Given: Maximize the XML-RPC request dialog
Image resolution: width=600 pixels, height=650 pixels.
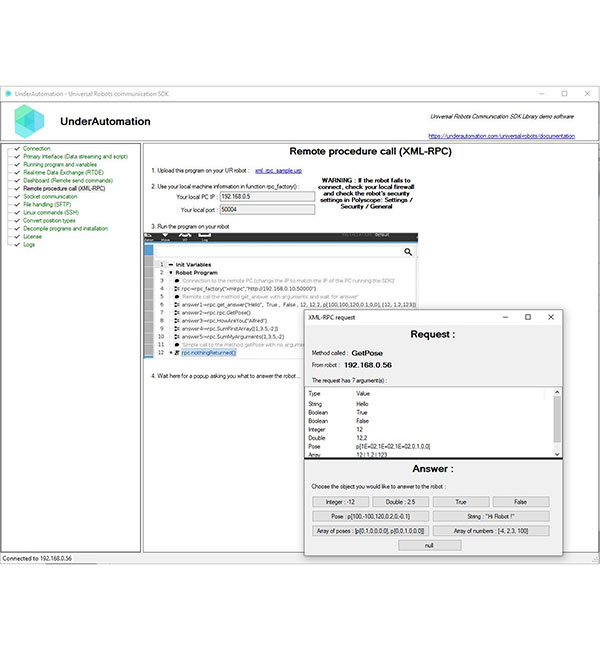Looking at the screenshot, I should 528,317.
